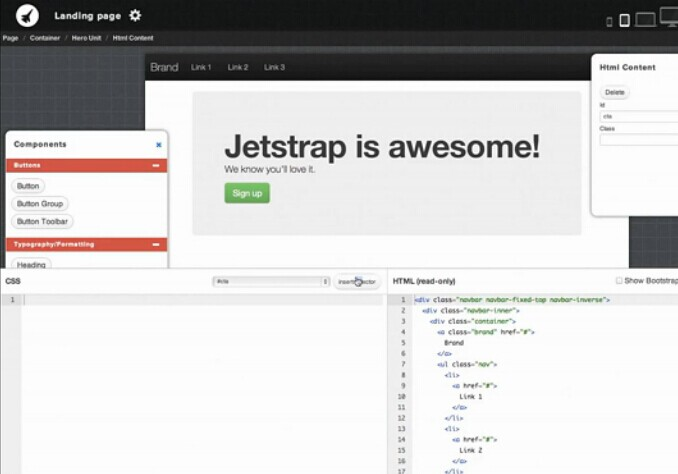Click HTML line 3 container div code
678x474 pixels.
click(473, 321)
